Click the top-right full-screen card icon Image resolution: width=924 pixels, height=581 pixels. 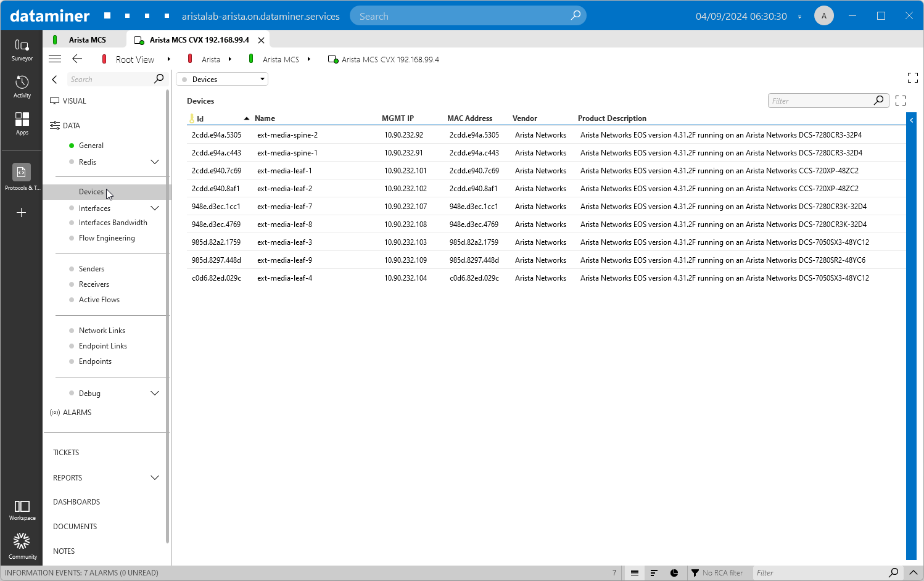(x=913, y=78)
